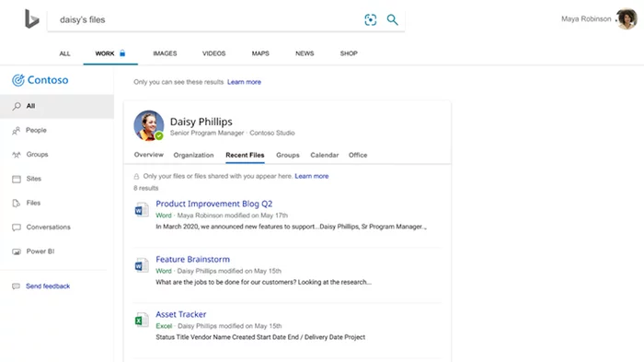The image size is (644, 362).
Task: Select Groups label in the sidebar
Action: [x=37, y=155]
